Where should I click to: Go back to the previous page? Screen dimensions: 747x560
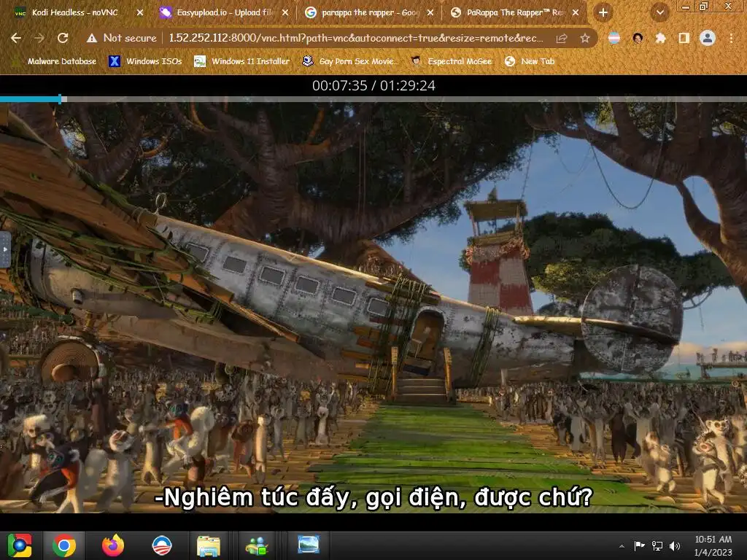pos(16,38)
